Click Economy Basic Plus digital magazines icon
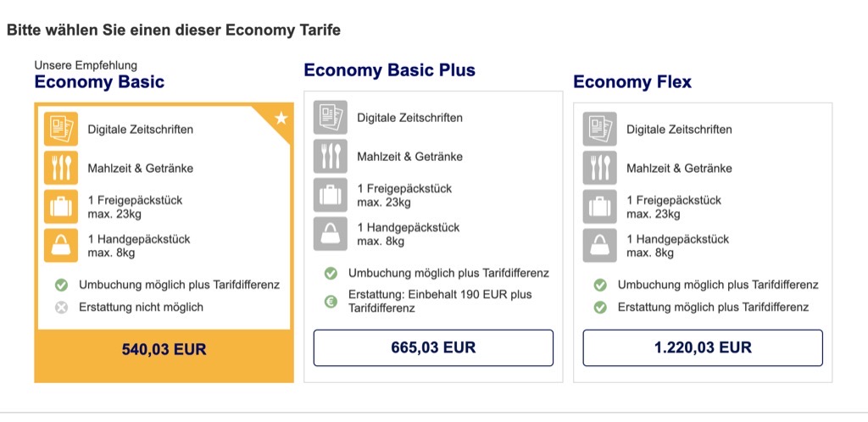The image size is (868, 422). click(331, 117)
